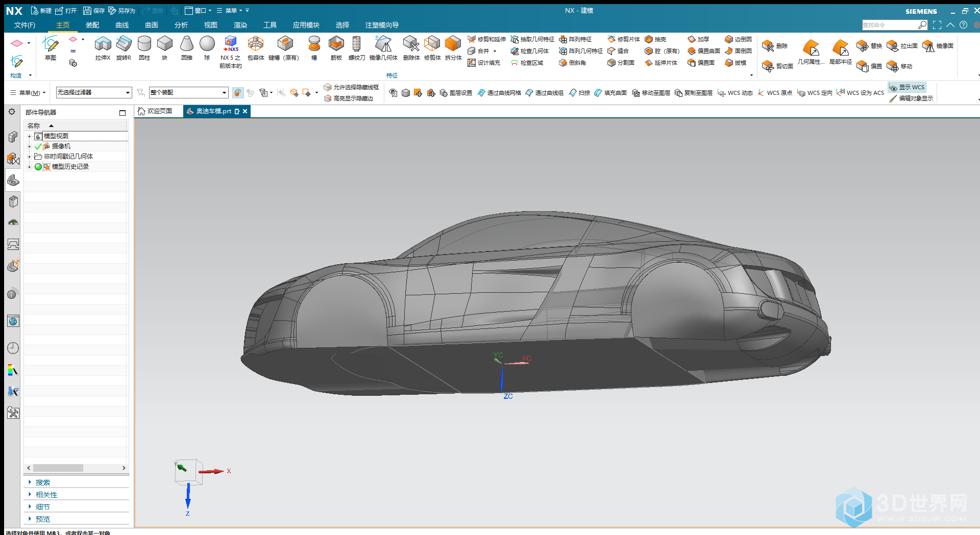Select the Shell (抽壳) tool

655,39
